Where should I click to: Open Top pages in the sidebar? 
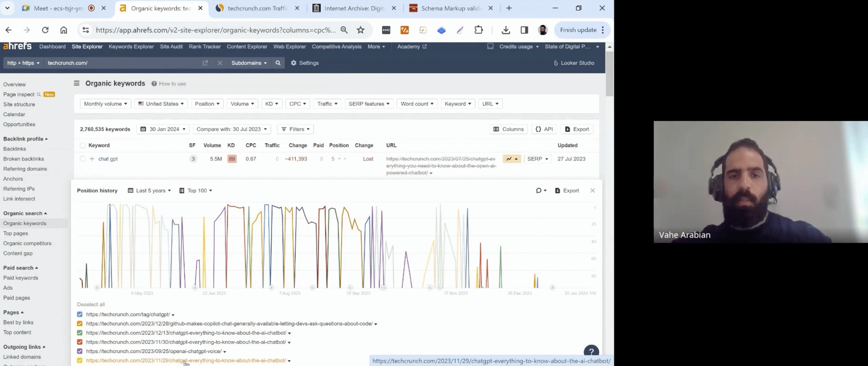(16, 233)
